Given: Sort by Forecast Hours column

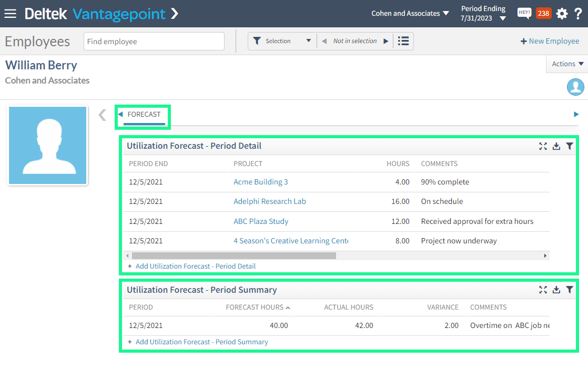Looking at the screenshot, I should tap(258, 307).
